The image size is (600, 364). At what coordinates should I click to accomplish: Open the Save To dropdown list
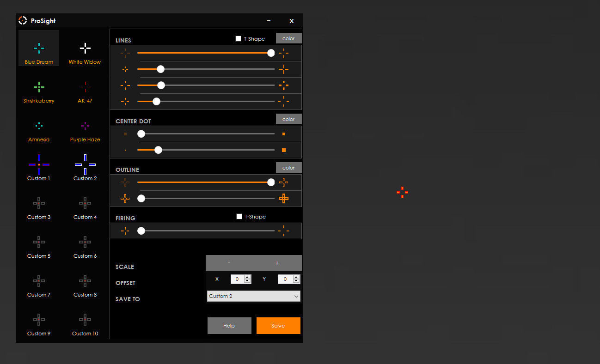(x=253, y=296)
